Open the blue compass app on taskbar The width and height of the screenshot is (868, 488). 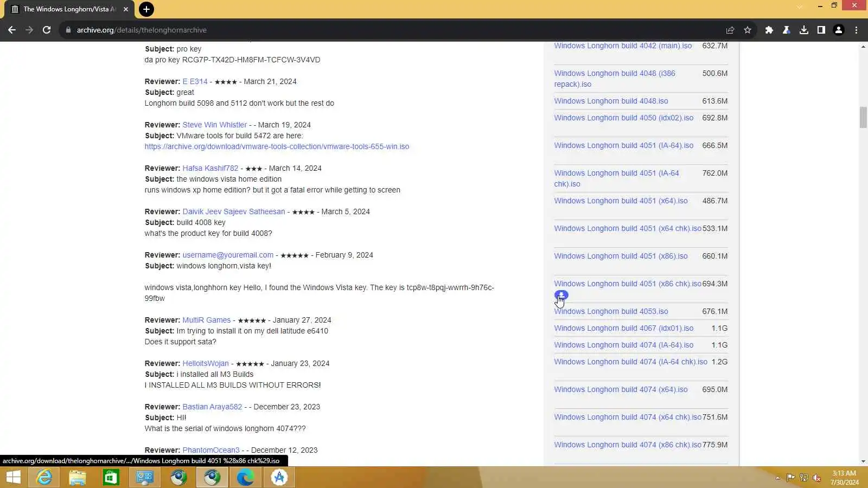(279, 477)
